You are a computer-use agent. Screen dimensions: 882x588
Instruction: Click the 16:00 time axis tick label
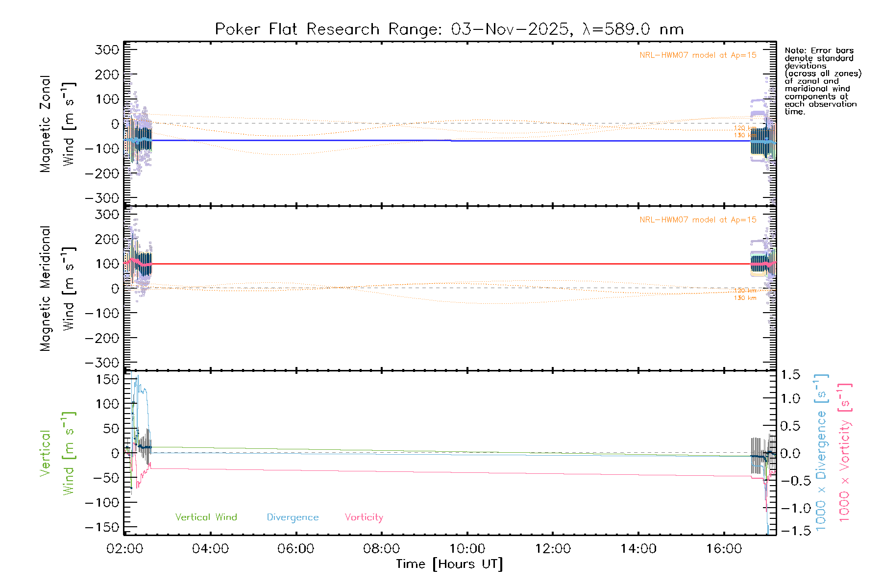[724, 549]
